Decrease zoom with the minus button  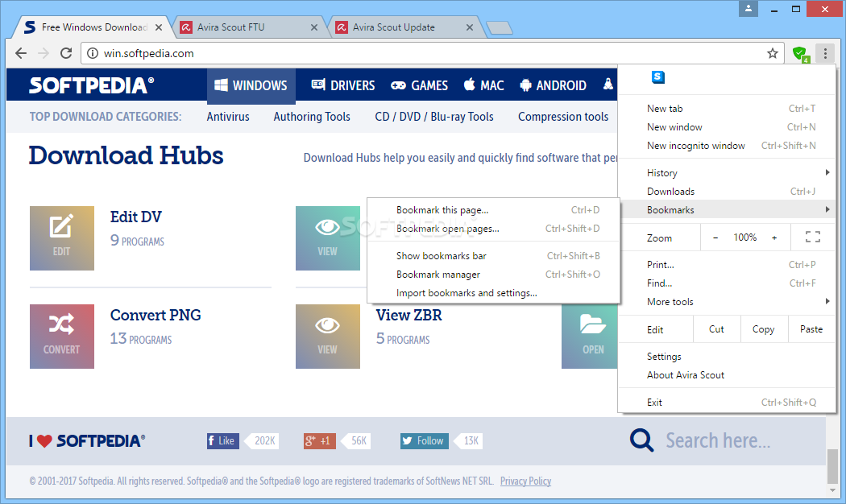coord(715,238)
